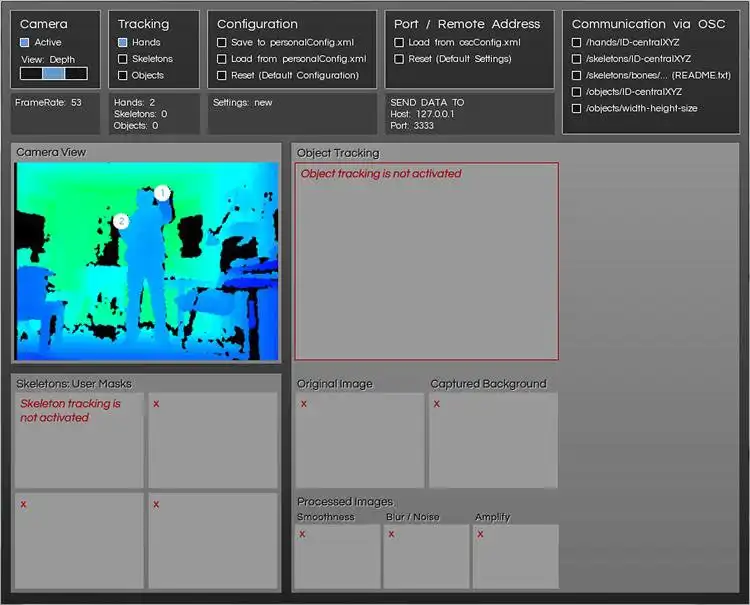The image size is (750, 605).
Task: Click 'FrameRate: 53' status text
Action: [48, 102]
